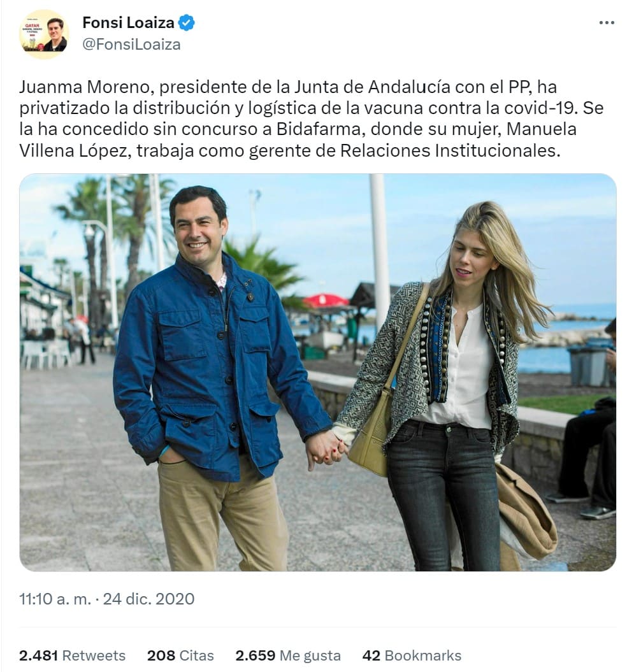Click the 24 dic. 2020 date

click(x=148, y=599)
